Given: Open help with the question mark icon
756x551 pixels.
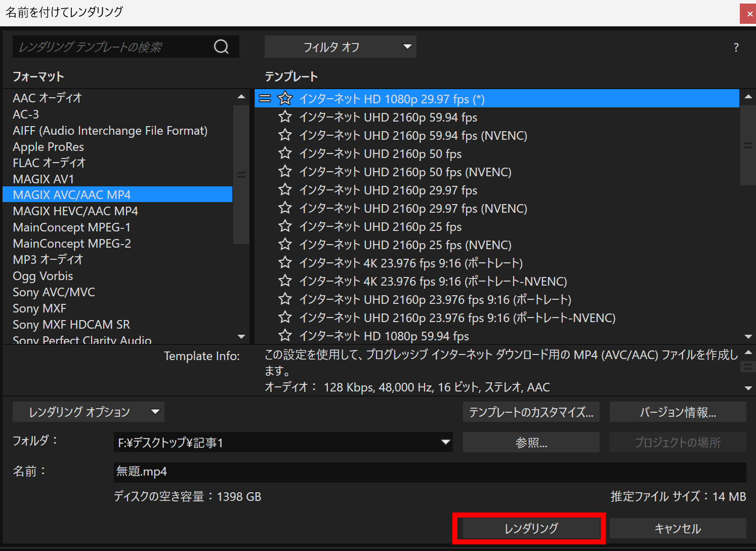Looking at the screenshot, I should (x=736, y=48).
